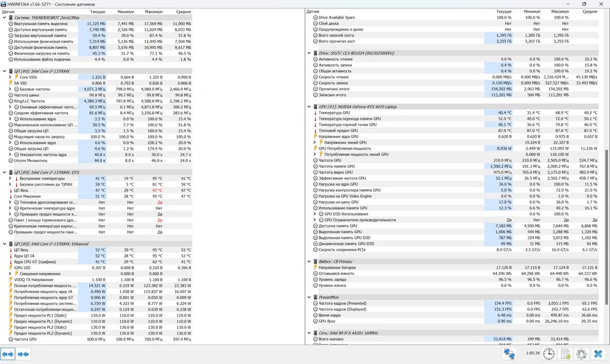This screenshot has width=610, height=364.
Task: Click right panel Максимум column header
Action: pos(560,11)
